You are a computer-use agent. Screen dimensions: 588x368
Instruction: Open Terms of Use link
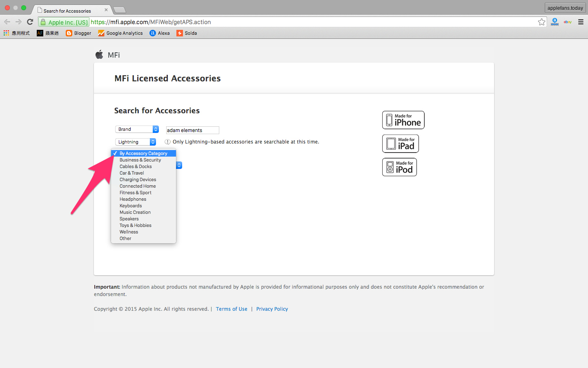[232, 309]
